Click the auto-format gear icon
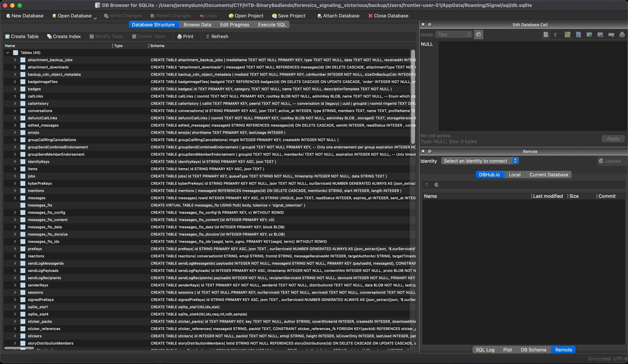This screenshot has width=628, height=364. point(478,34)
